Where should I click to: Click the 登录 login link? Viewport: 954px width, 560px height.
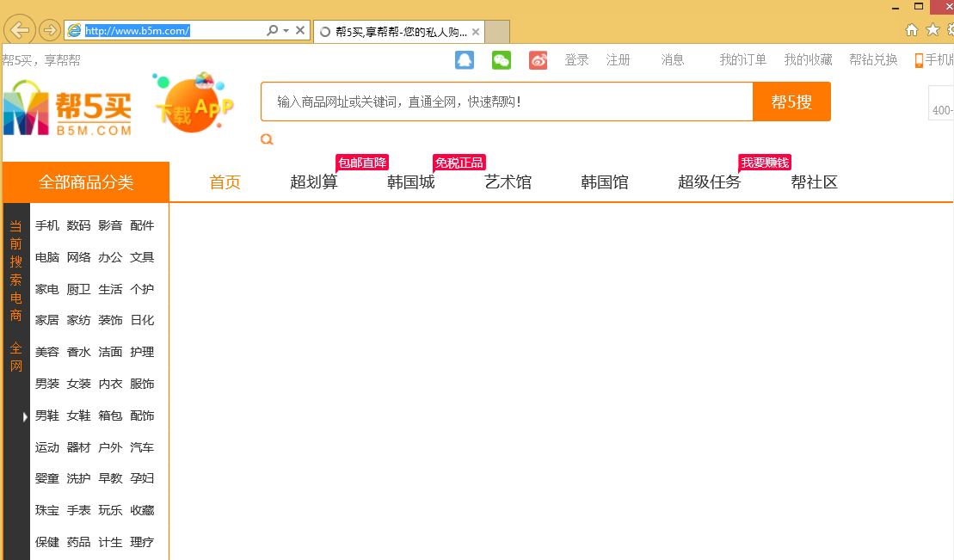575,60
